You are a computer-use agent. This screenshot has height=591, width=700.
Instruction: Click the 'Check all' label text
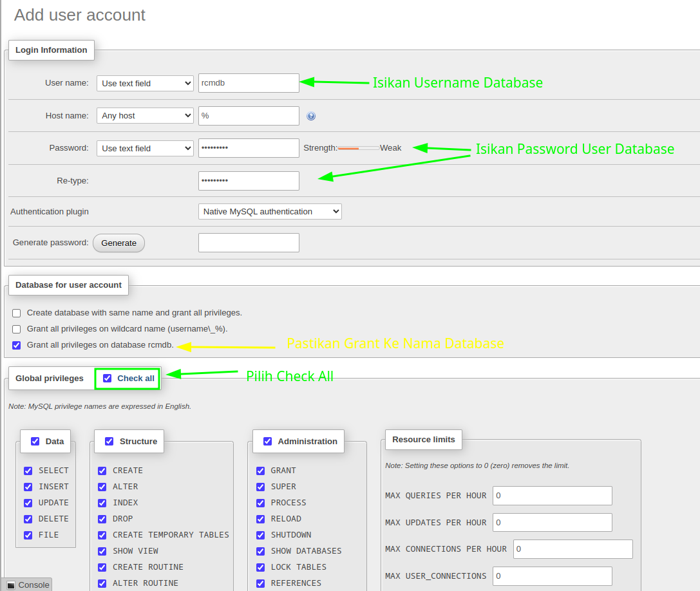[x=136, y=378]
